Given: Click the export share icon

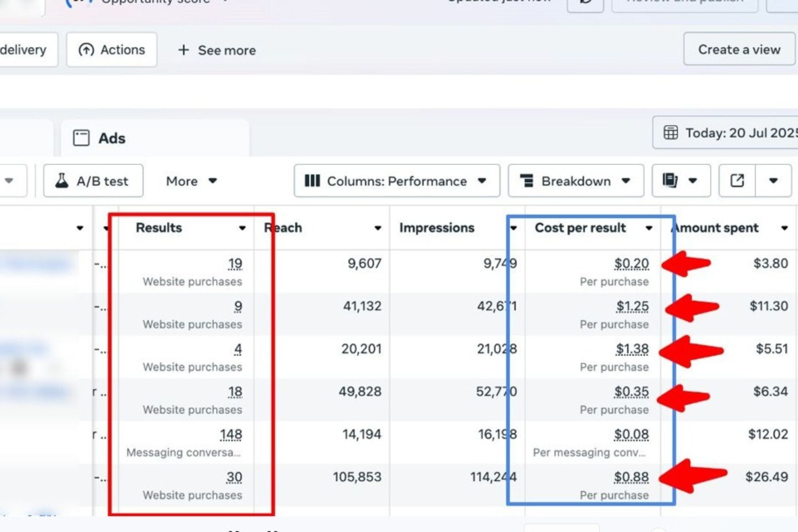Looking at the screenshot, I should point(737,180).
